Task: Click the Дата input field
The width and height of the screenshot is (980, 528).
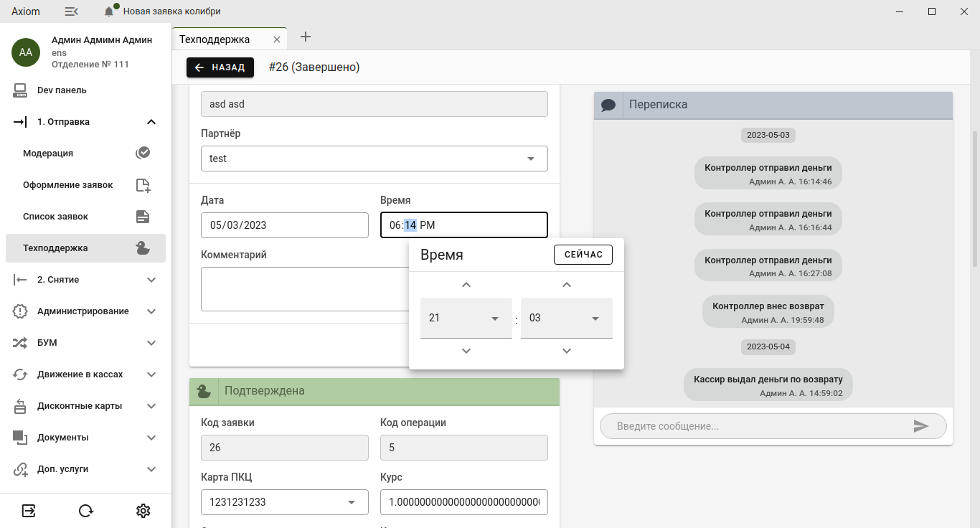Action: click(x=285, y=225)
